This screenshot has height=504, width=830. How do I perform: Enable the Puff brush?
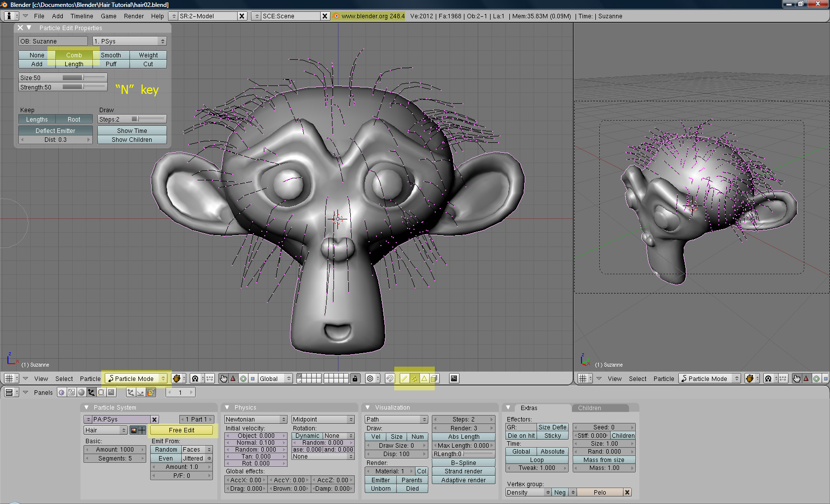click(x=111, y=64)
